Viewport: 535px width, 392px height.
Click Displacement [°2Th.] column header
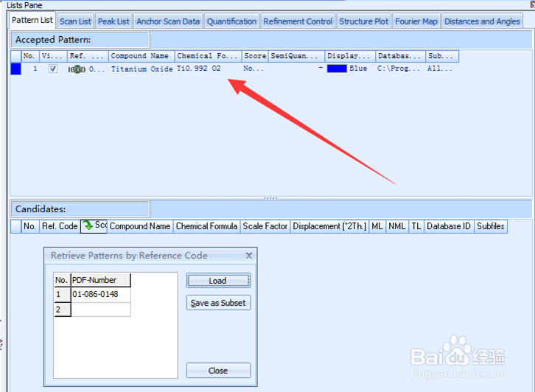[x=329, y=226]
